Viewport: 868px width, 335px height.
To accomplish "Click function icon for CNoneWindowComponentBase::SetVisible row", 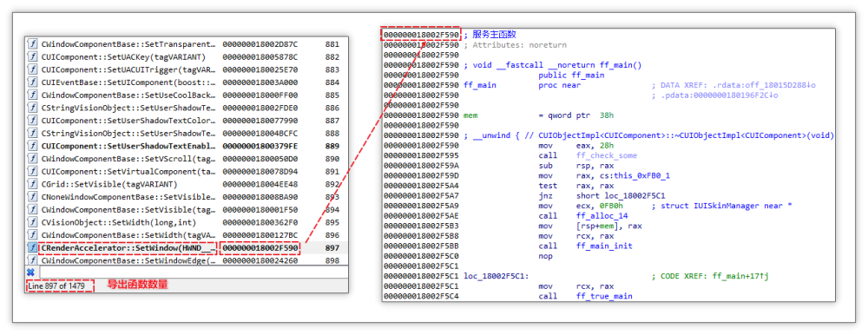I will point(33,196).
